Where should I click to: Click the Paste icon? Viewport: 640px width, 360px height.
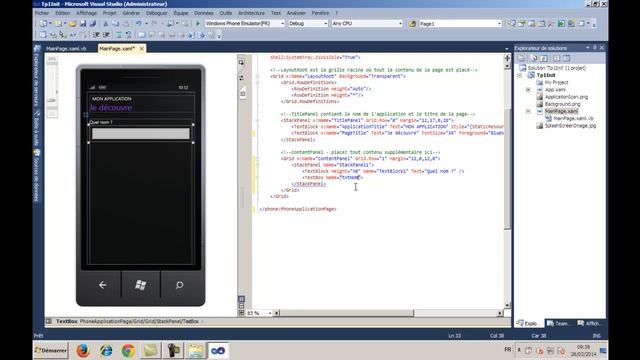[x=126, y=24]
